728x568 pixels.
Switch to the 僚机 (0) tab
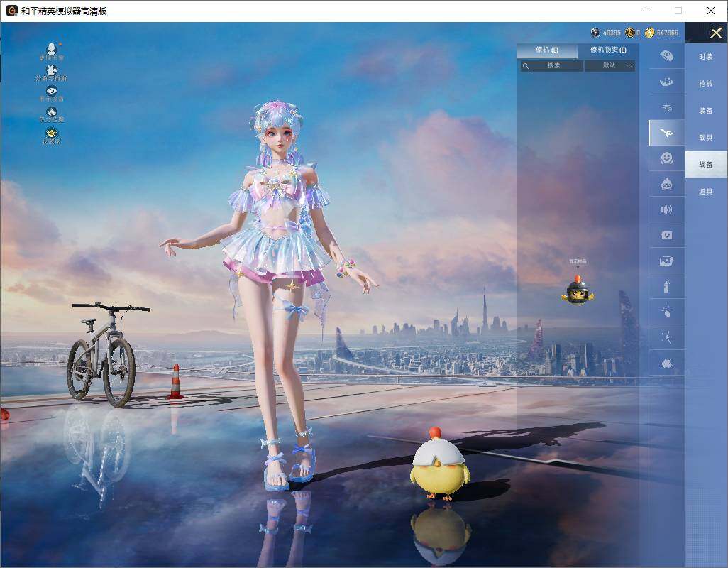[x=547, y=50]
